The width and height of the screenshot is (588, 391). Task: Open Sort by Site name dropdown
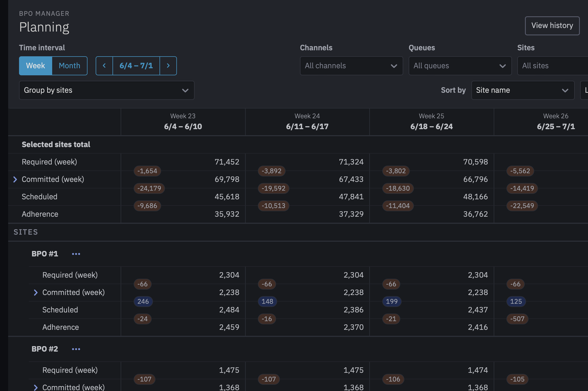[x=523, y=90]
